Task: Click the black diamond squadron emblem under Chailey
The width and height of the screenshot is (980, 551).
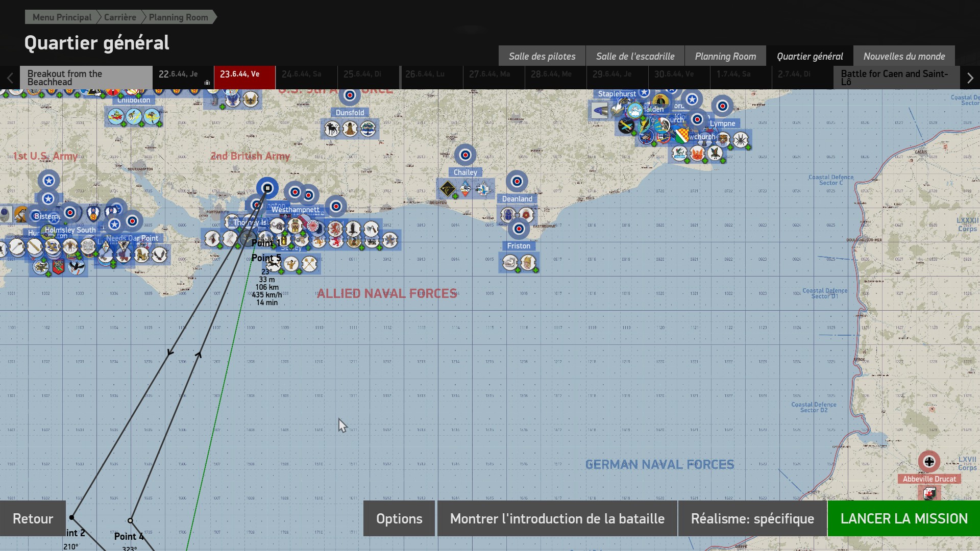Action: click(x=447, y=189)
